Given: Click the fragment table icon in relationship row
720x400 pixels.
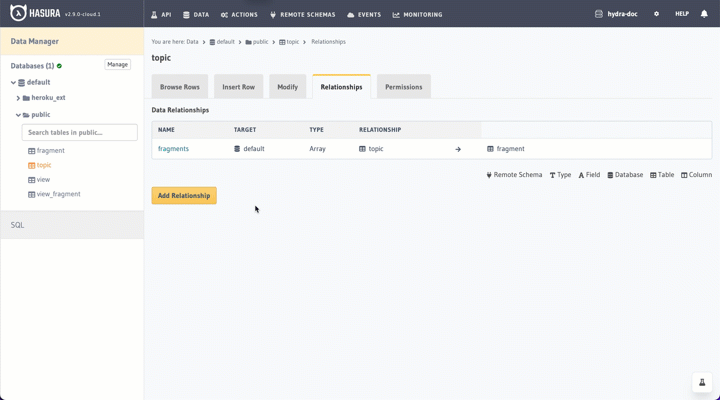Looking at the screenshot, I should 490,149.
